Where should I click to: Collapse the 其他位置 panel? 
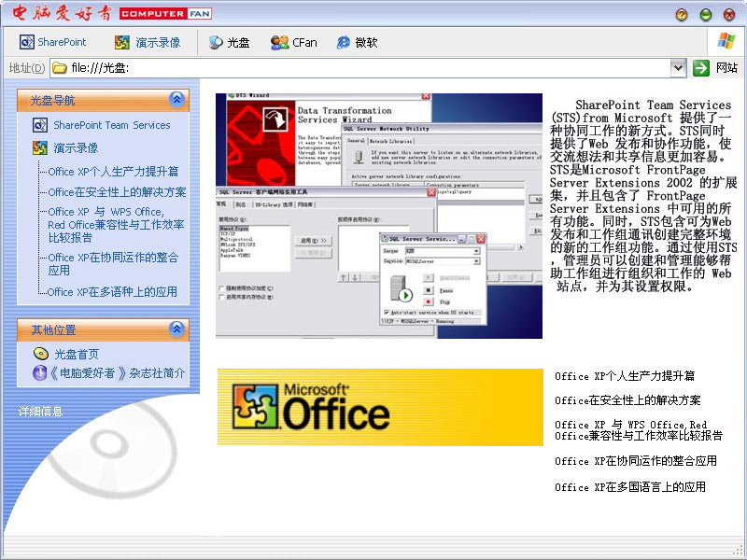pos(176,329)
